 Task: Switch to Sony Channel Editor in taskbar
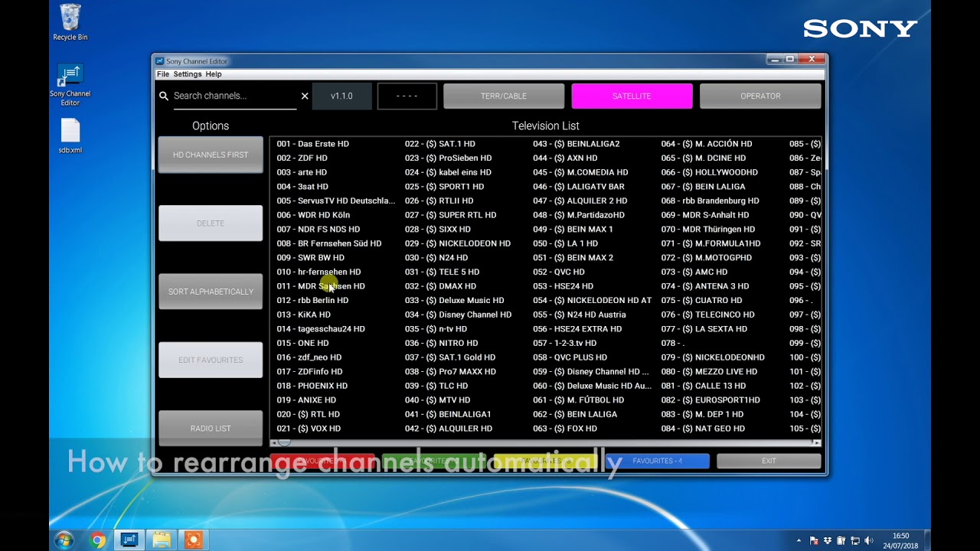pos(129,540)
